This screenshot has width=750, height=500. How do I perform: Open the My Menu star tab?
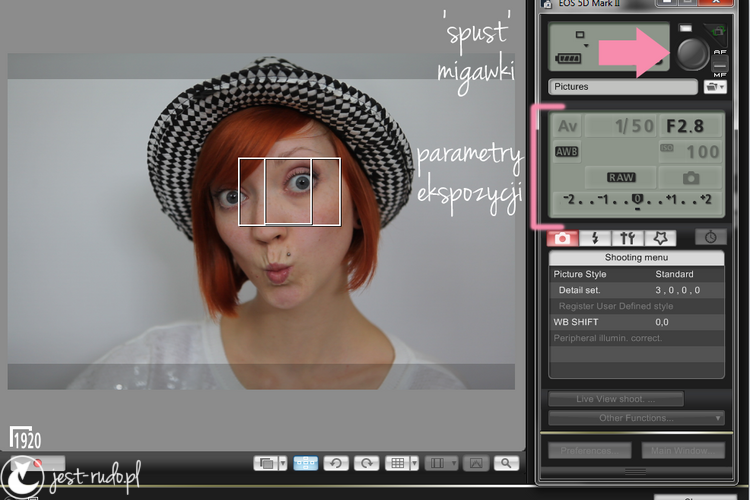[660, 238]
